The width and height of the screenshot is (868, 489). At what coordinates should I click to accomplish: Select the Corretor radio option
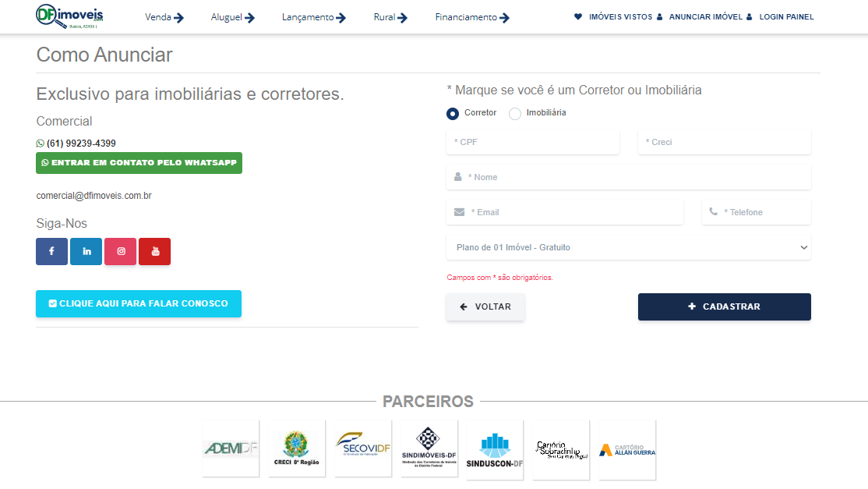[453, 114]
